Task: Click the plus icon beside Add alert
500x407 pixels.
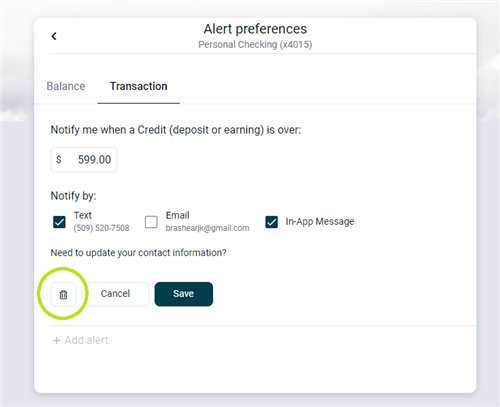Action: [57, 340]
